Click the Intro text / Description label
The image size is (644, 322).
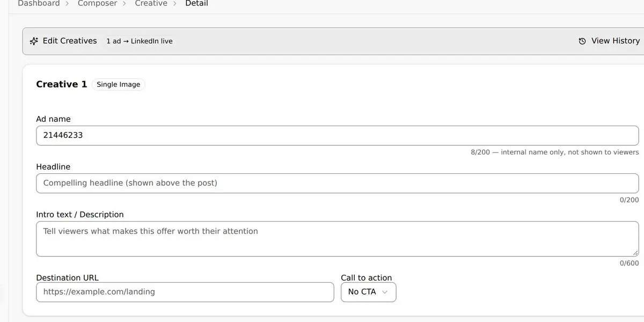click(80, 215)
